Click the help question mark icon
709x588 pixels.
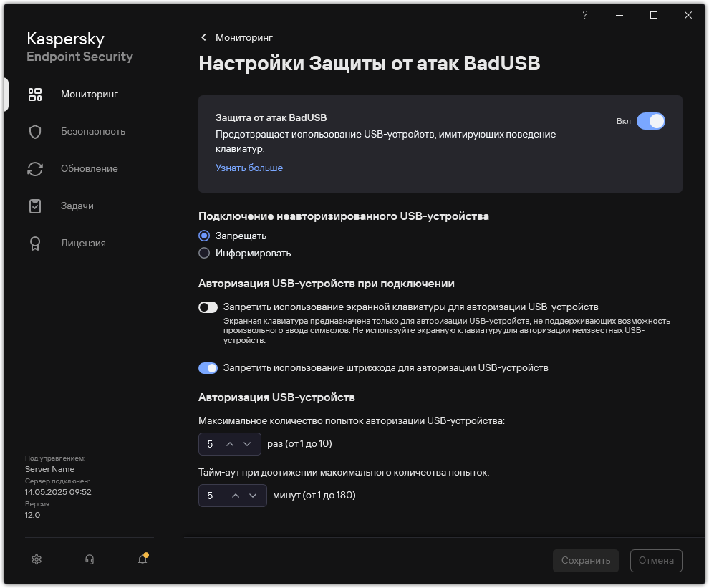point(584,15)
